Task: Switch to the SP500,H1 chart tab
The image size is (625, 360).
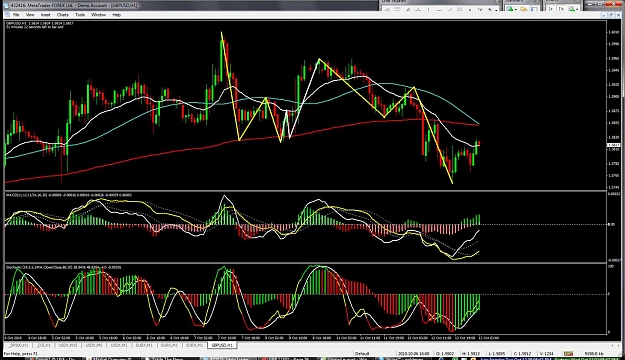Action: (x=19, y=345)
